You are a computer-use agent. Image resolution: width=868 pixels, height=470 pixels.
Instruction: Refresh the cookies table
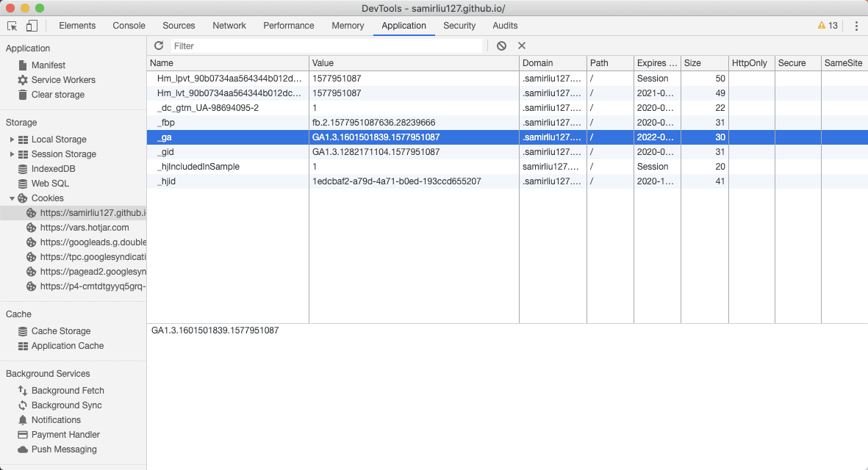159,46
